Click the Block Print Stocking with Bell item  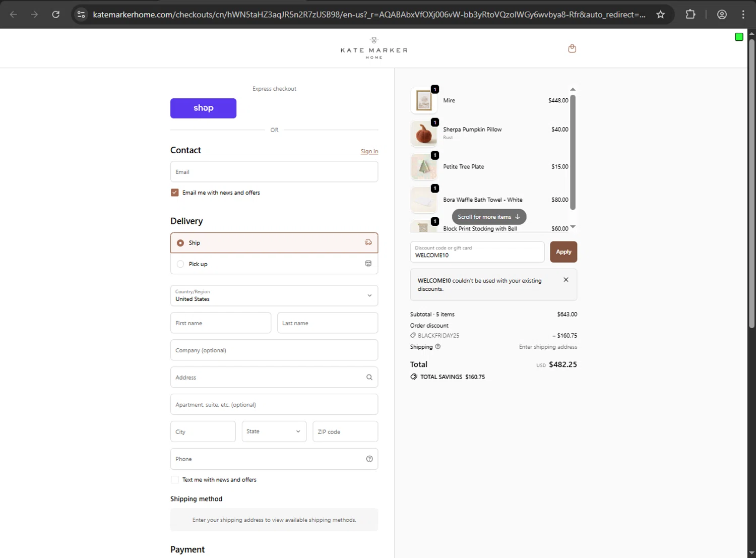(x=480, y=228)
